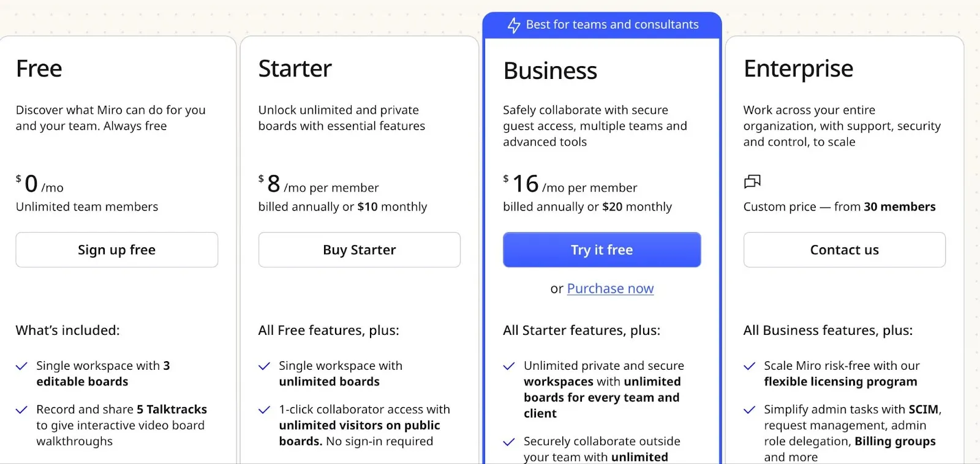The width and height of the screenshot is (980, 464).
Task: Click checkmark beside Scale Miro risk-free feature
Action: click(749, 366)
